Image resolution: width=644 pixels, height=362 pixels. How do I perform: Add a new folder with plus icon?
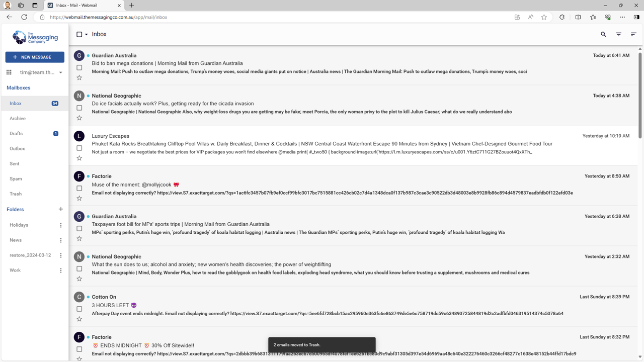(x=61, y=209)
